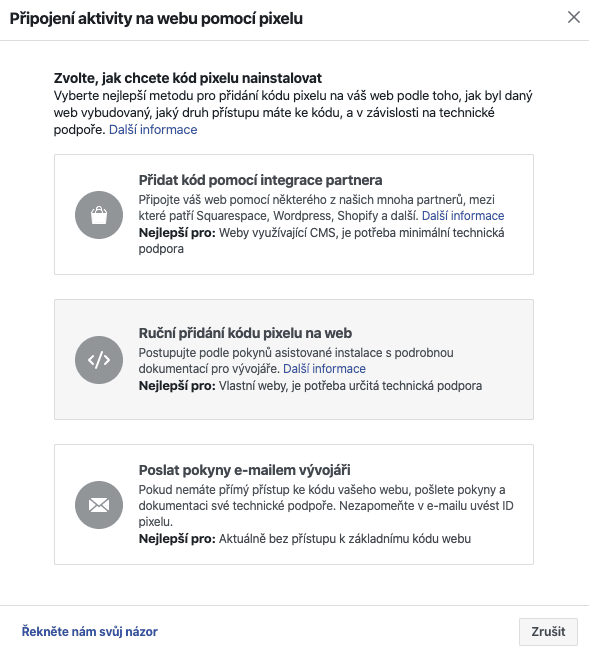Select Přidat kód pomocí integrace partnera title
Viewport: 589px width, 653px height.
click(260, 180)
